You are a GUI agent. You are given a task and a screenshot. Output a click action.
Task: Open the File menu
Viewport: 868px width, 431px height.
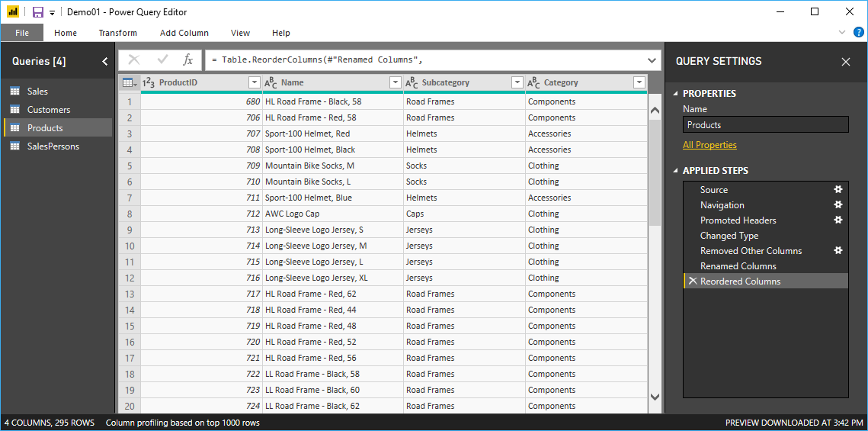click(x=22, y=33)
